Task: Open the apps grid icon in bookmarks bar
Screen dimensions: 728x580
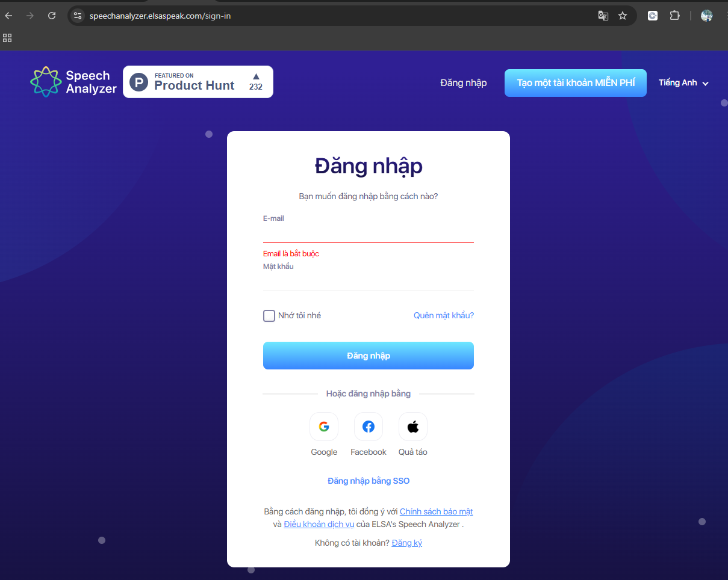Action: pyautogui.click(x=7, y=38)
